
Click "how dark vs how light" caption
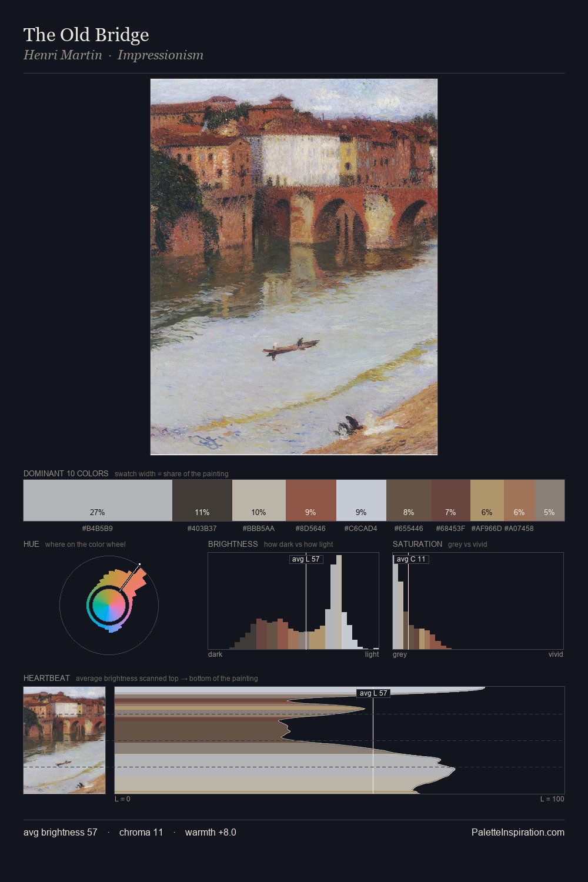click(299, 544)
